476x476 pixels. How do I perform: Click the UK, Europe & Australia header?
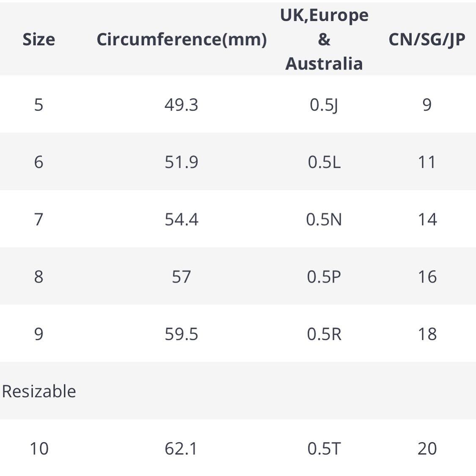[x=324, y=39]
